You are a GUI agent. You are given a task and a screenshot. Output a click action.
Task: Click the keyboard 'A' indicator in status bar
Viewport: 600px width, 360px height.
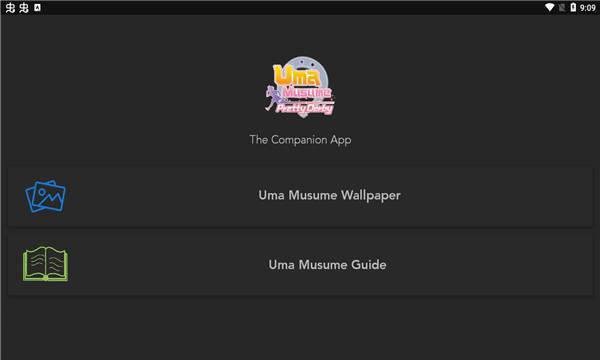tap(37, 7)
